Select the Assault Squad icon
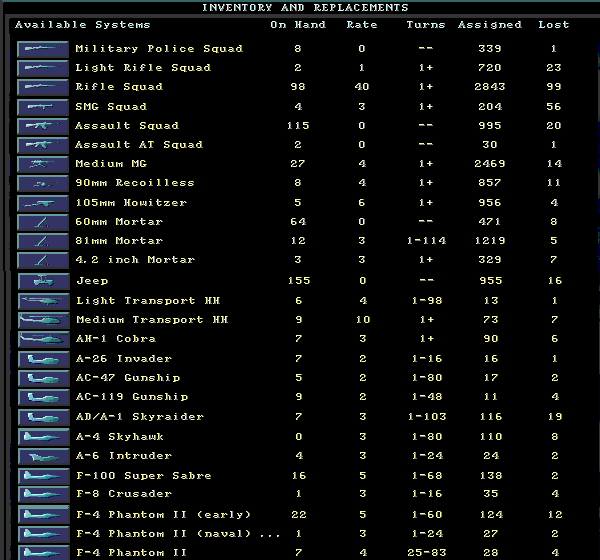 pos(43,126)
